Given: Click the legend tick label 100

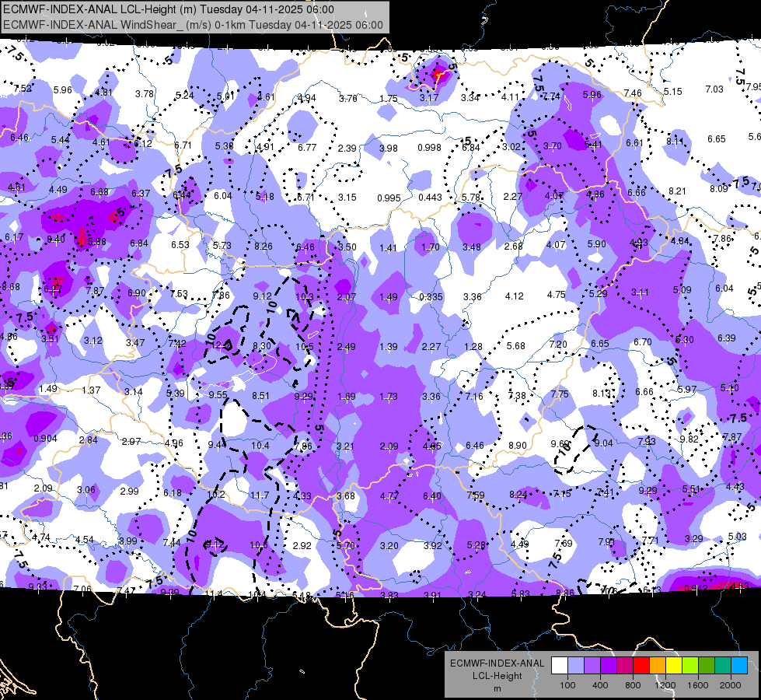Looking at the screenshot, I should point(567,685).
